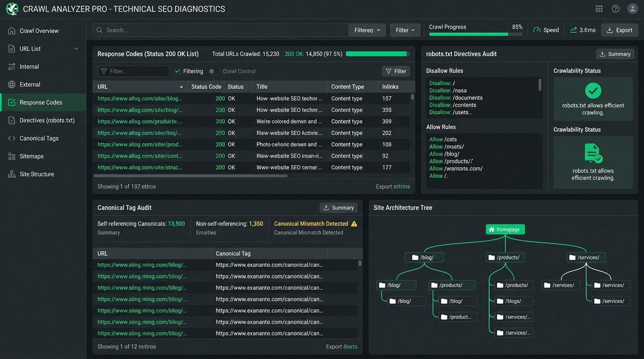Click the Crawl Progress bar

(476, 34)
